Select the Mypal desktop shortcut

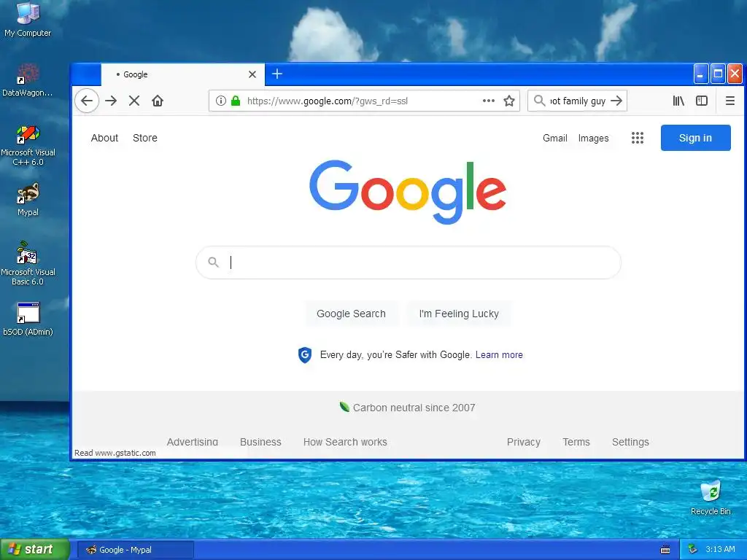coord(28,200)
